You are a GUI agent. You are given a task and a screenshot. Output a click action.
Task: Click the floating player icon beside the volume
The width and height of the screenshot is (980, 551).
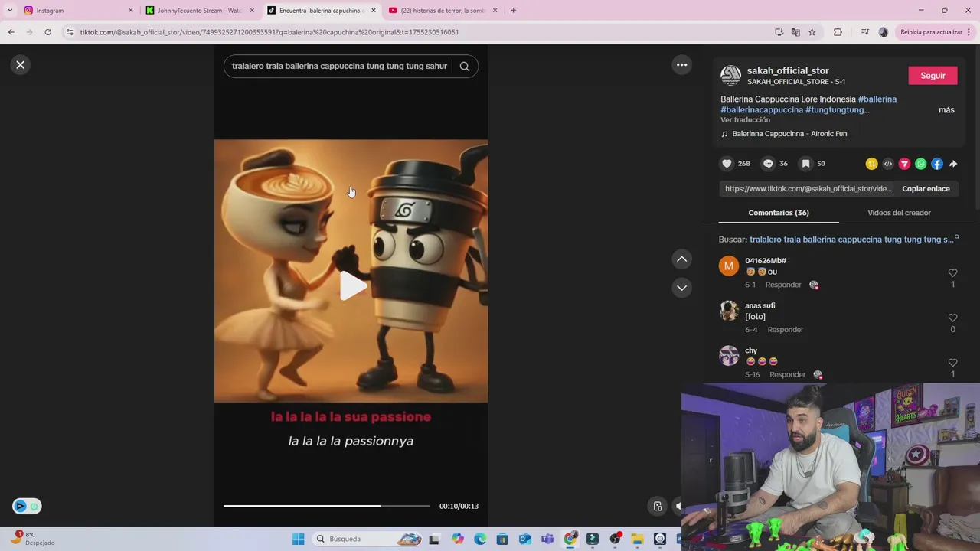pos(658,506)
